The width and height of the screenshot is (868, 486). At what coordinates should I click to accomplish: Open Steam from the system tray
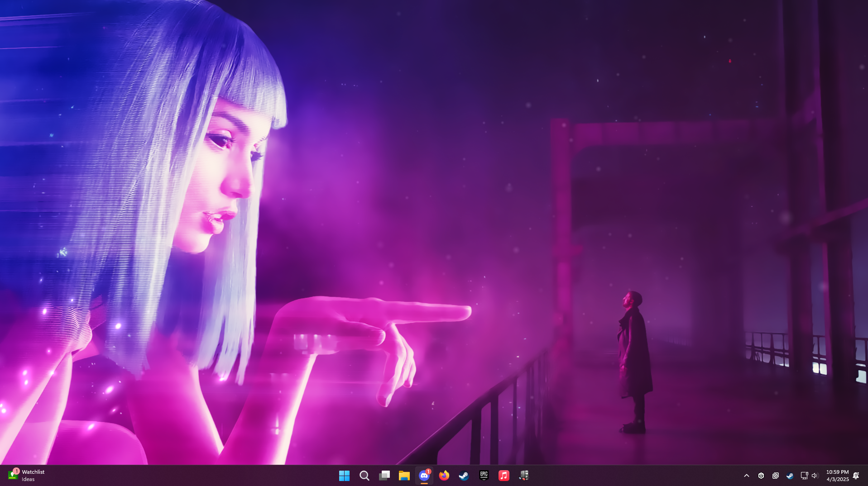[790, 476]
